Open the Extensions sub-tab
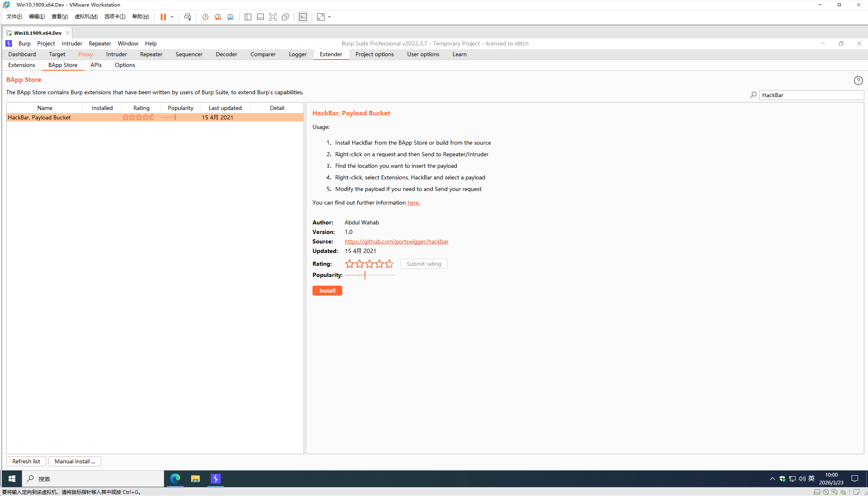Image resolution: width=868 pixels, height=496 pixels. click(x=21, y=65)
